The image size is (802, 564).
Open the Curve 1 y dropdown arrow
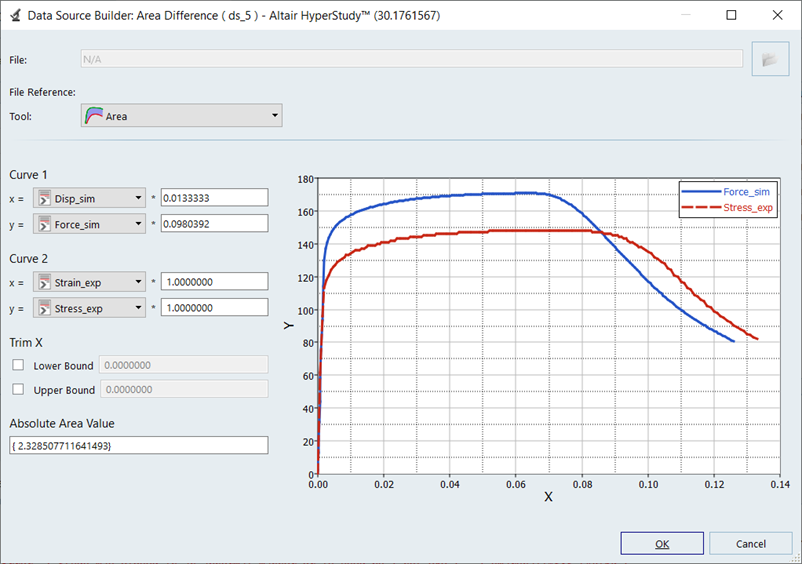[x=137, y=224]
